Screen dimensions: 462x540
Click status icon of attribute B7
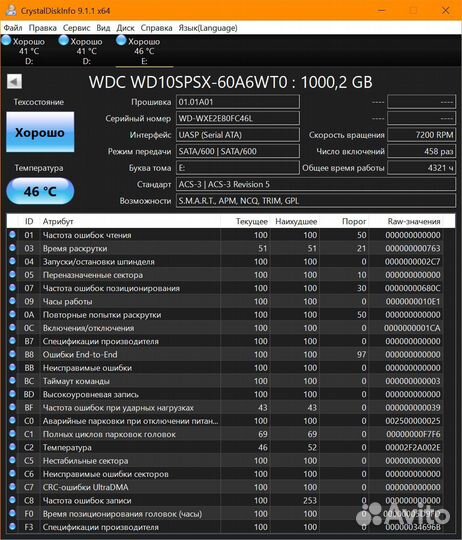point(12,341)
